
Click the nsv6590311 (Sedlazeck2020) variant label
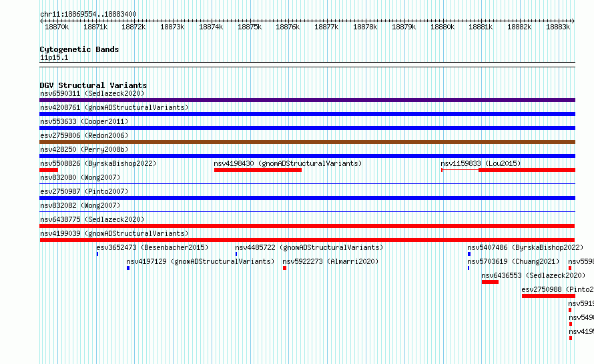point(92,93)
